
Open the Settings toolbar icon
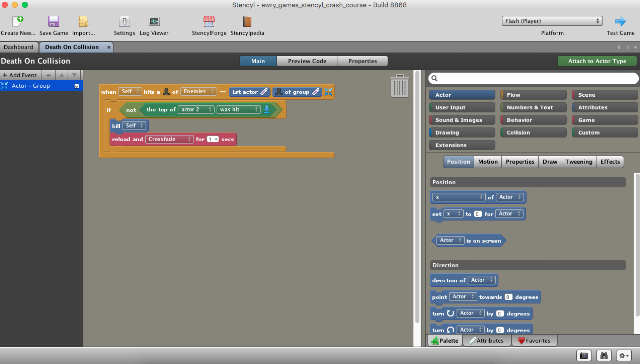pyautogui.click(x=124, y=21)
